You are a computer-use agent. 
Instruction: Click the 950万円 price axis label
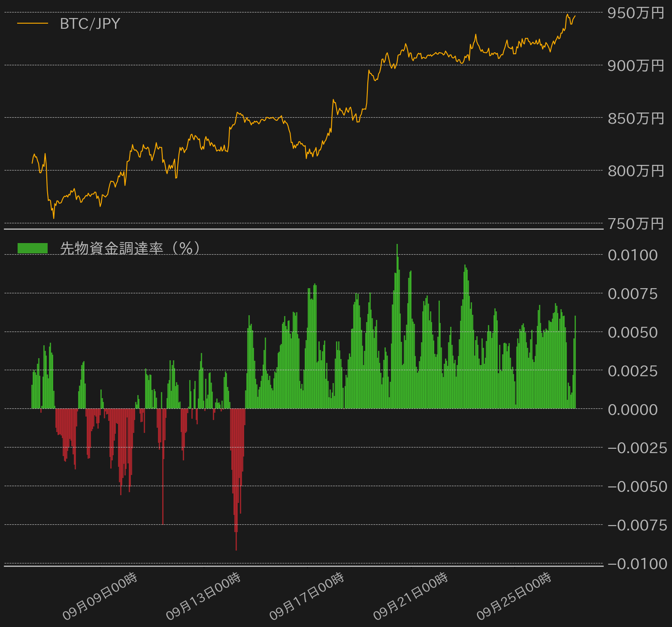pyautogui.click(x=636, y=13)
